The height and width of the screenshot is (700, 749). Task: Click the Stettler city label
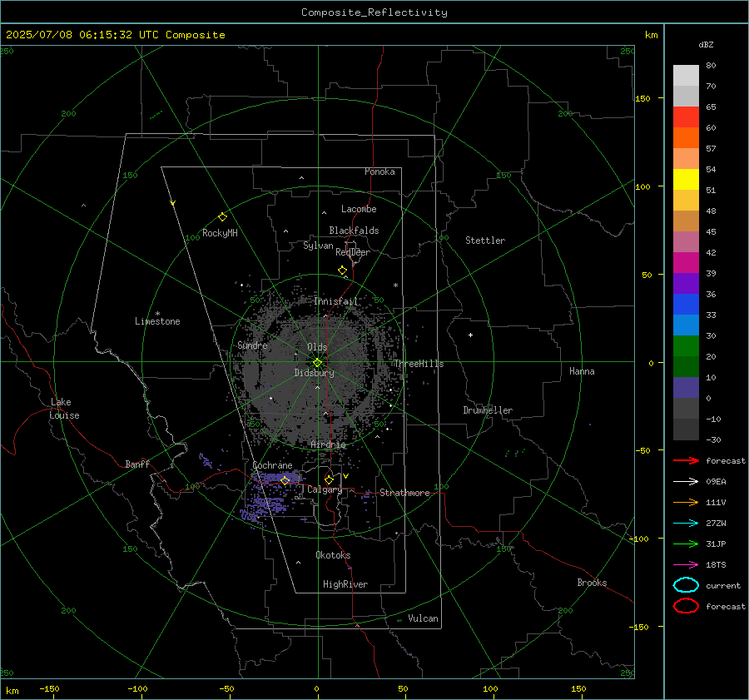[x=485, y=241]
